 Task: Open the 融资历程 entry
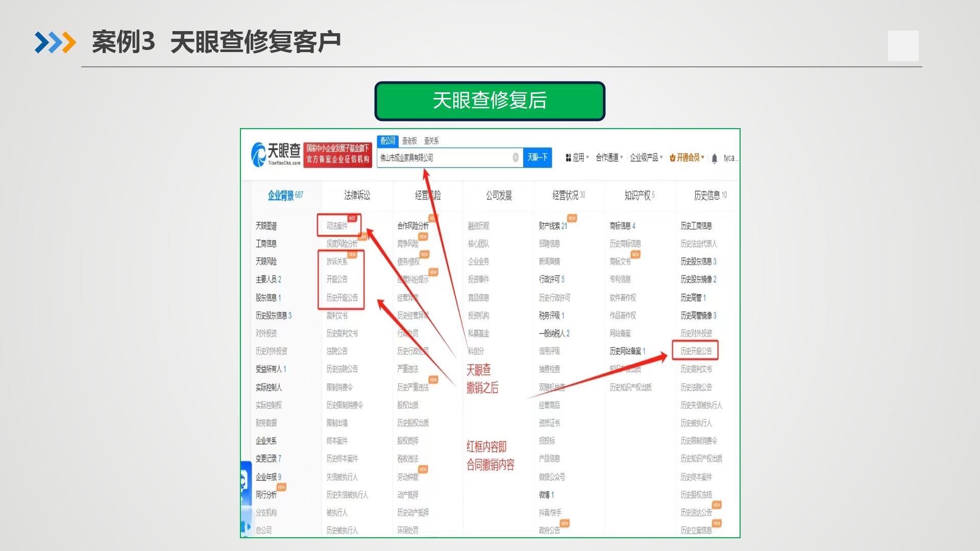click(x=478, y=226)
